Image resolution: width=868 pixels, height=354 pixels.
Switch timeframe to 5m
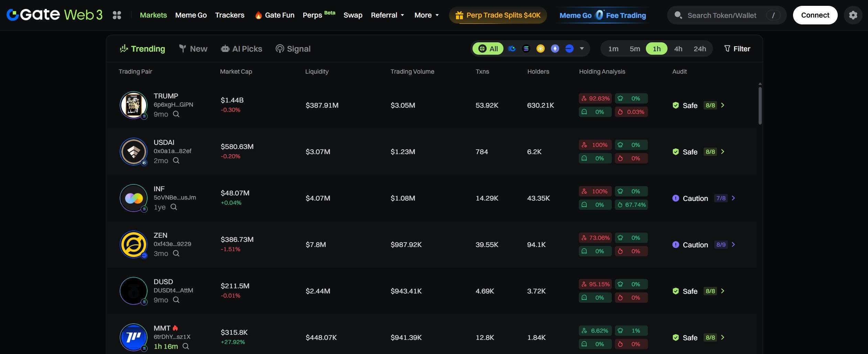click(x=634, y=49)
